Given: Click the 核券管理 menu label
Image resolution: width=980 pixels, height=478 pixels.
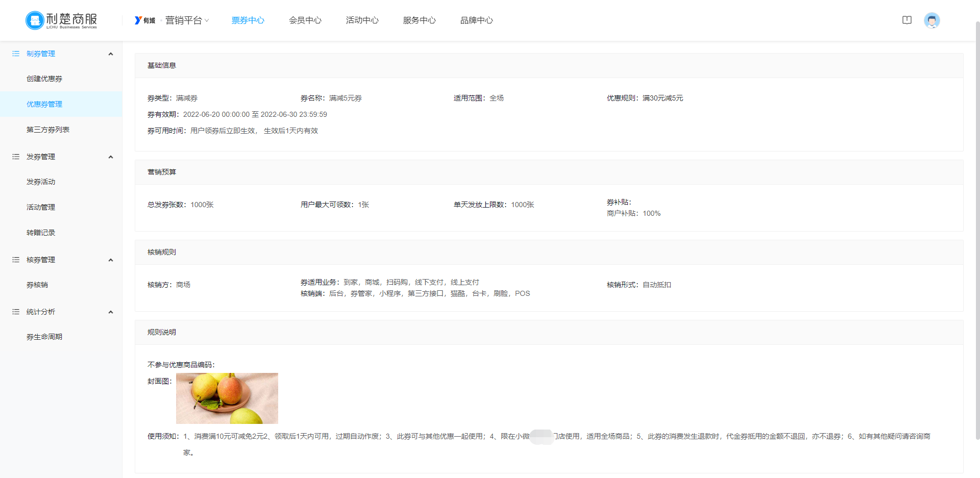Looking at the screenshot, I should [x=41, y=260].
